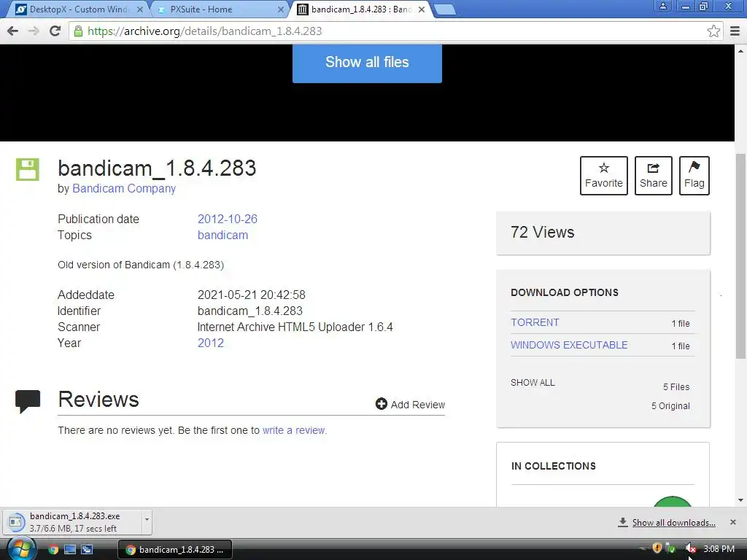The height and width of the screenshot is (560, 747).
Task: Click the switch windows quick launch icon
Action: (x=87, y=550)
